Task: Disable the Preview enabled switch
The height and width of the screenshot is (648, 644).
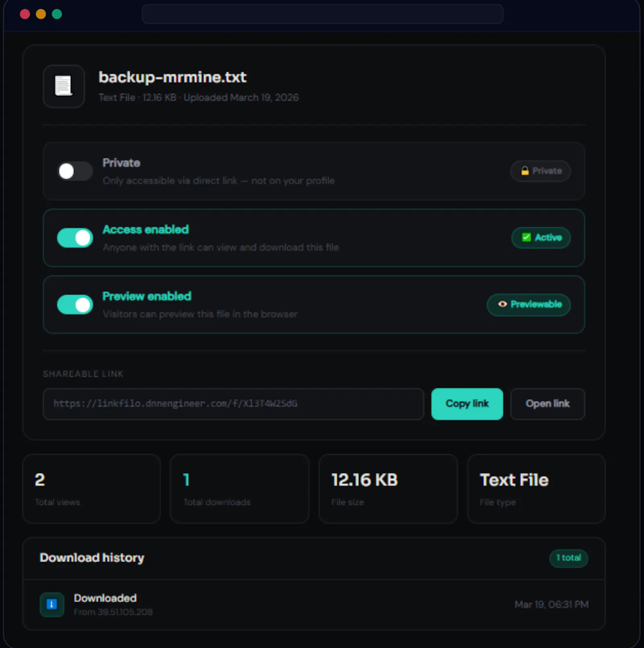Action: 75,304
